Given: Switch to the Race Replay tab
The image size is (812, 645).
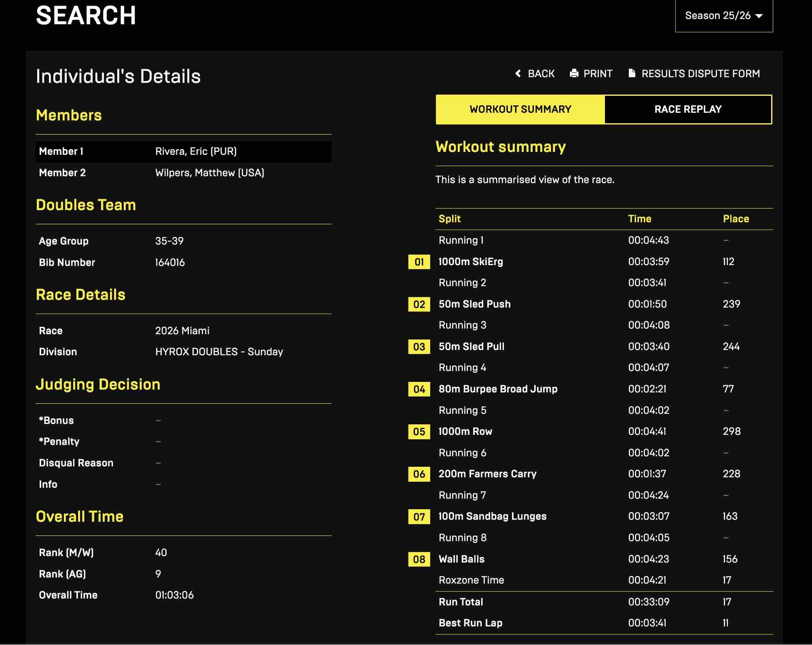Looking at the screenshot, I should click(687, 109).
